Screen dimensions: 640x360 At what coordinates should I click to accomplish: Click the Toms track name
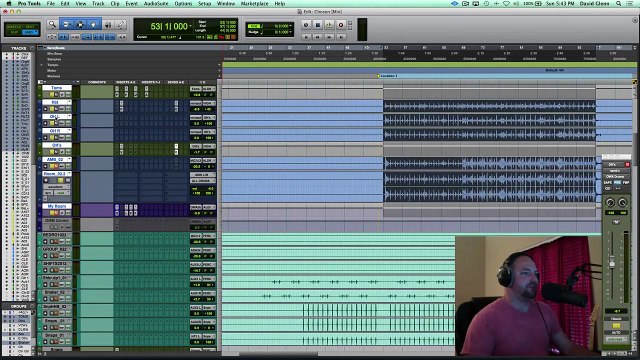click(x=56, y=88)
